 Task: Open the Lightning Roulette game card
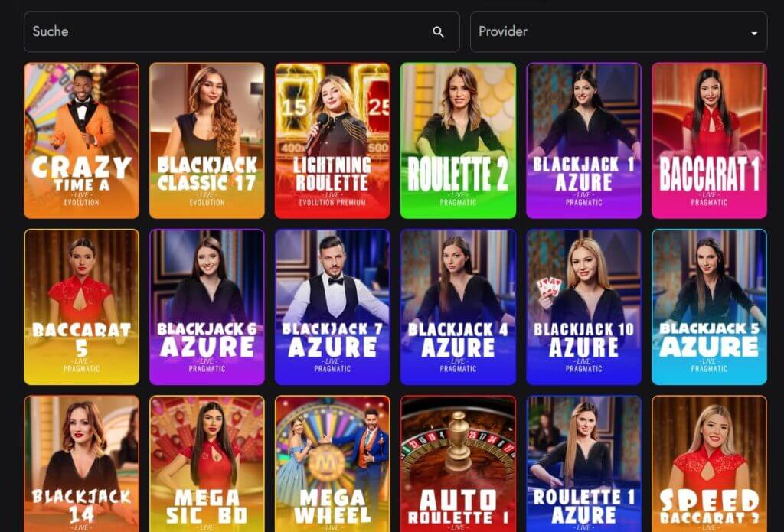pyautogui.click(x=332, y=141)
